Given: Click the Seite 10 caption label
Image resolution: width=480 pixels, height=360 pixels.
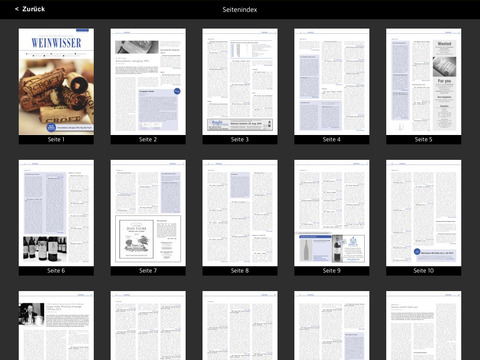Looking at the screenshot, I should 424,271.
